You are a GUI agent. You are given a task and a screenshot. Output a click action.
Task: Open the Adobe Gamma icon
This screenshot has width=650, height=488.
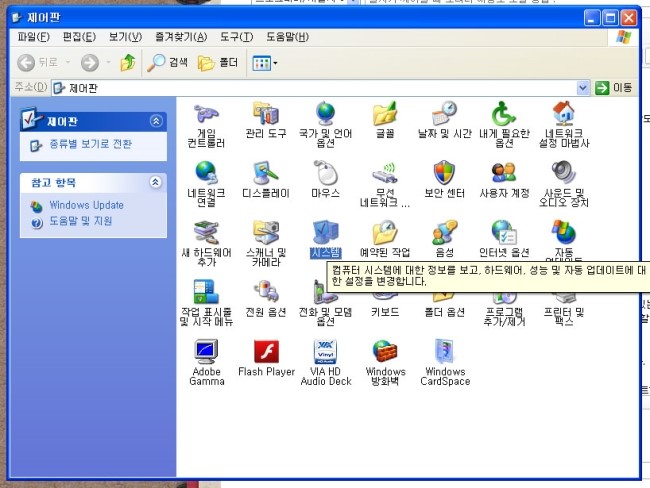(x=206, y=352)
